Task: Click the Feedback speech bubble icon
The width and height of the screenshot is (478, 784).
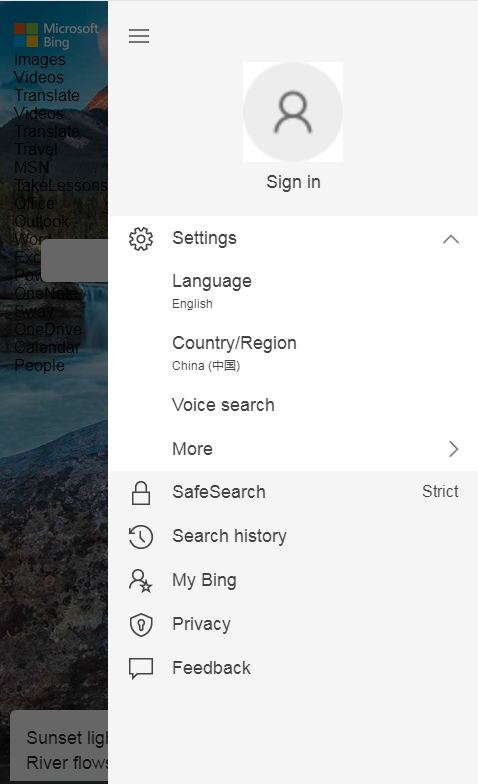Action: coord(141,668)
